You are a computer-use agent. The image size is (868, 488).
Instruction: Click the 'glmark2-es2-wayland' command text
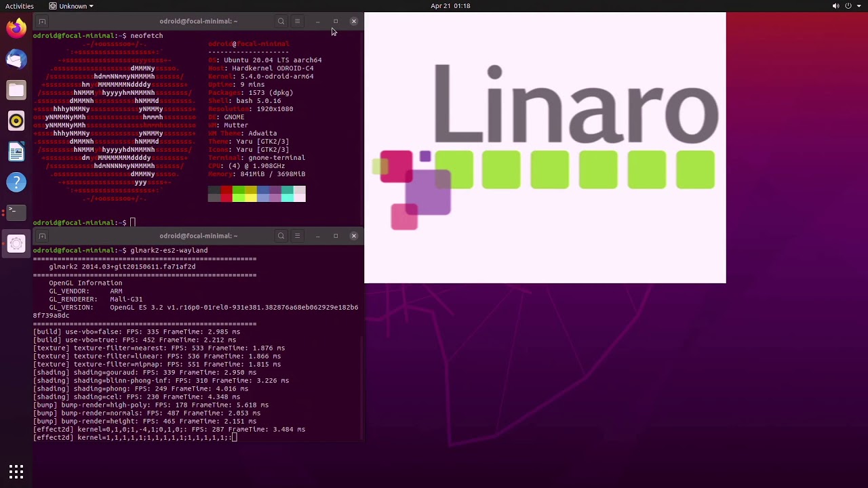point(169,250)
